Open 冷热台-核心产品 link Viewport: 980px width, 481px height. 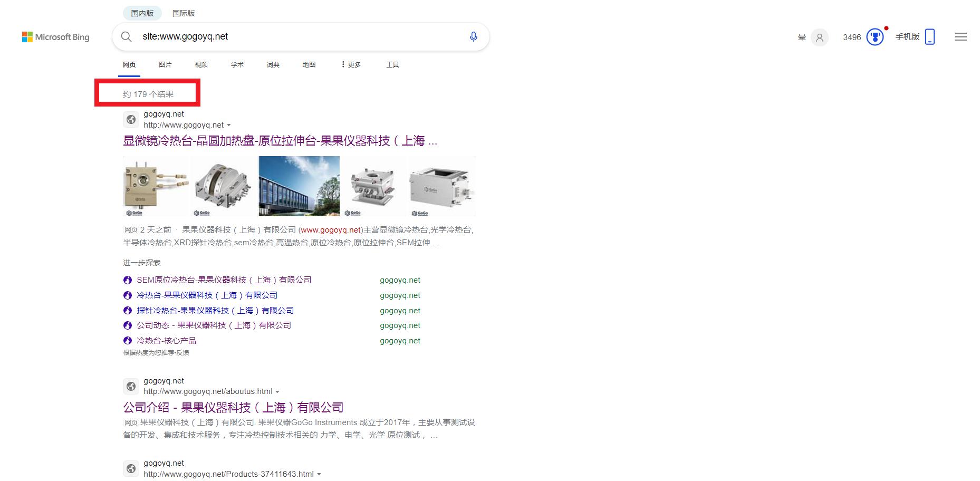[x=167, y=341]
